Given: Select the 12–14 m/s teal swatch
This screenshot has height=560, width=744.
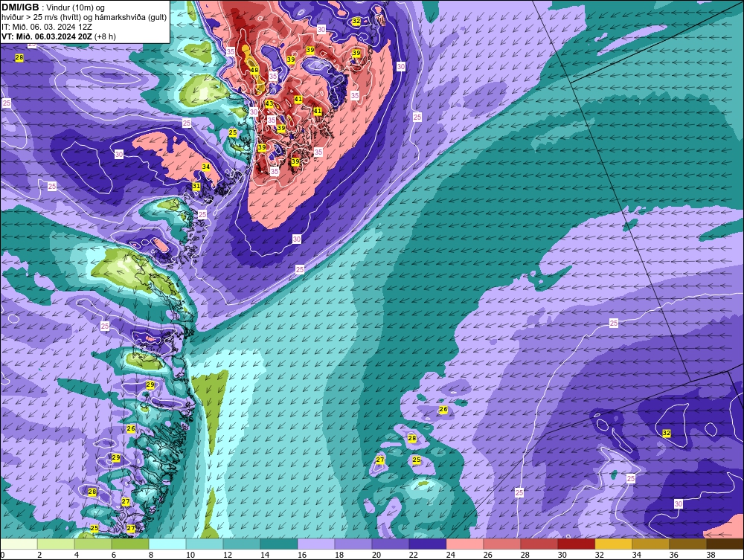Looking at the screenshot, I should point(242,544).
